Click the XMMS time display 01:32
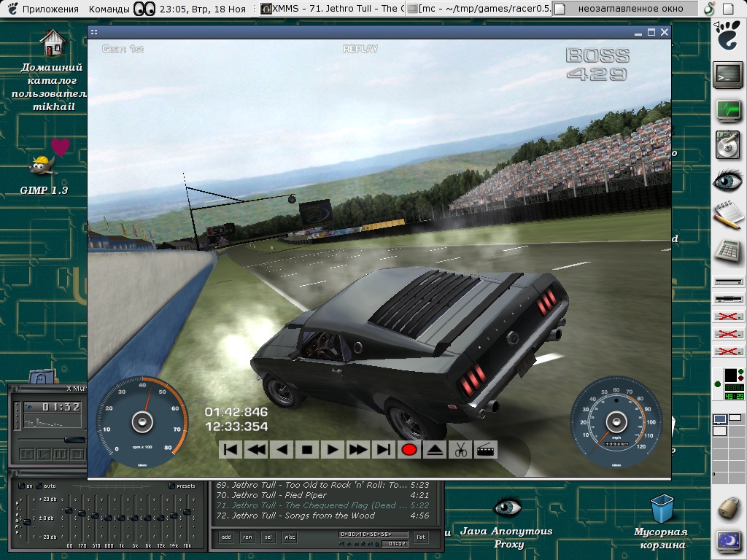The width and height of the screenshot is (747, 560). (61, 407)
